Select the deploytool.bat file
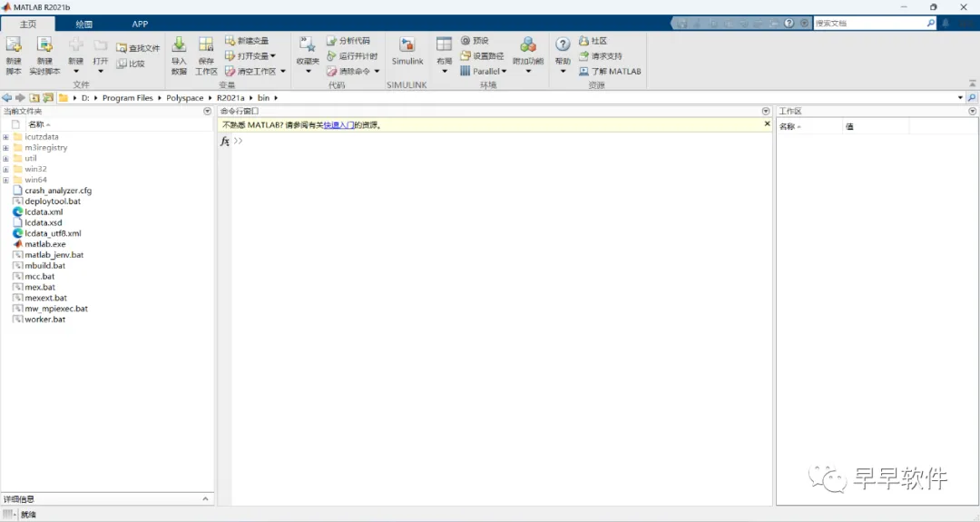Image resolution: width=980 pixels, height=522 pixels. pyautogui.click(x=53, y=202)
